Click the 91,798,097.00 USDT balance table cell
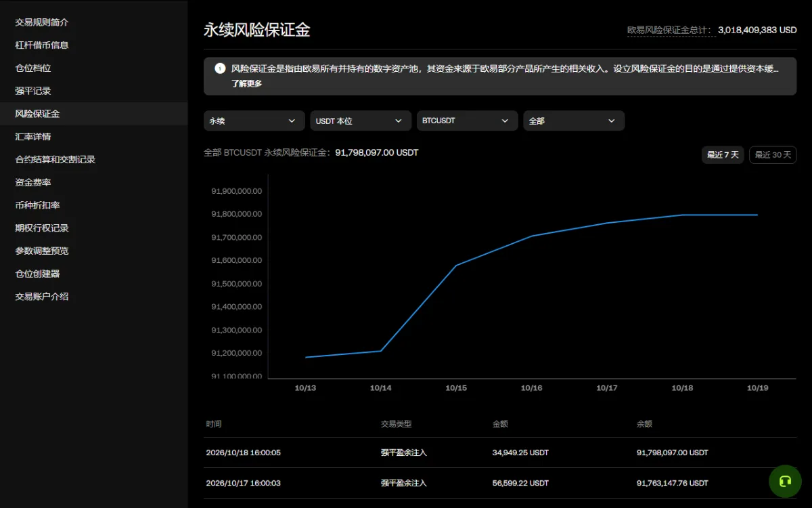The image size is (812, 508). (x=673, y=452)
